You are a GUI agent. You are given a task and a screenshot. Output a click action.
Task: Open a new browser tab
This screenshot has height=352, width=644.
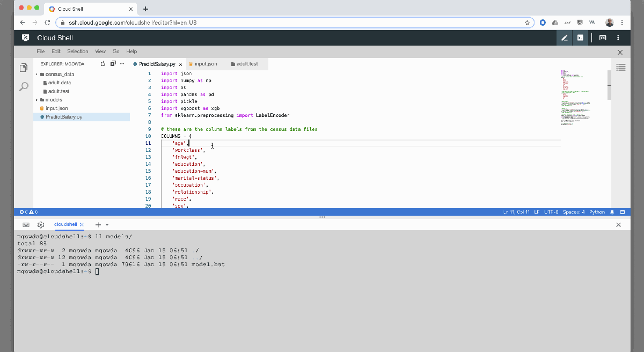pyautogui.click(x=145, y=9)
